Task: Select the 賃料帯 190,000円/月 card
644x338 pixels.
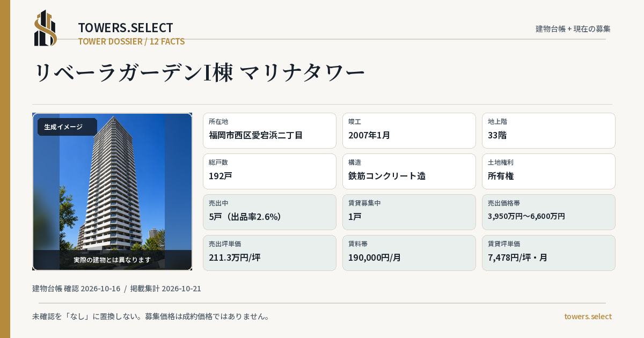Action: (409, 253)
